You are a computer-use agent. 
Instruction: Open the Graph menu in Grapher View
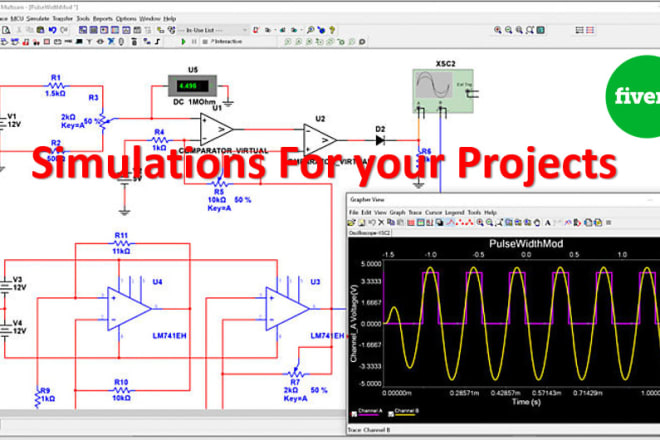pos(397,212)
